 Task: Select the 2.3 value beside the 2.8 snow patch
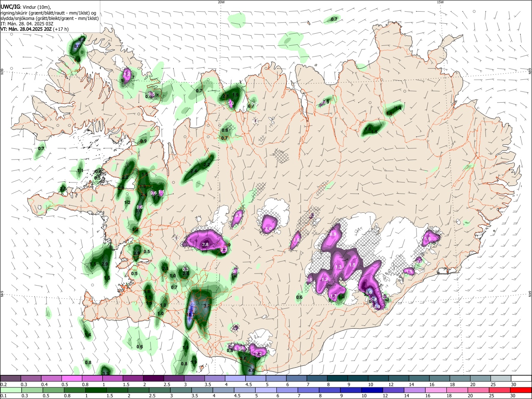coord(224,250)
